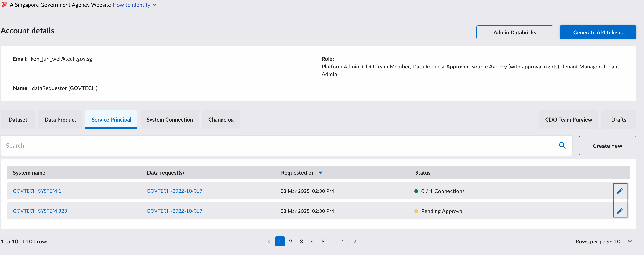
Task: Open Rows per page dropdown
Action: click(630, 242)
